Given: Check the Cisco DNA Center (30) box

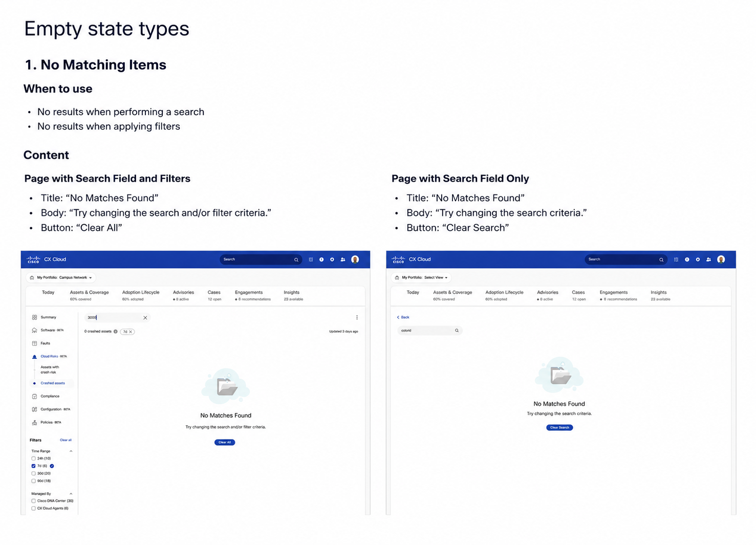Looking at the screenshot, I should point(33,501).
